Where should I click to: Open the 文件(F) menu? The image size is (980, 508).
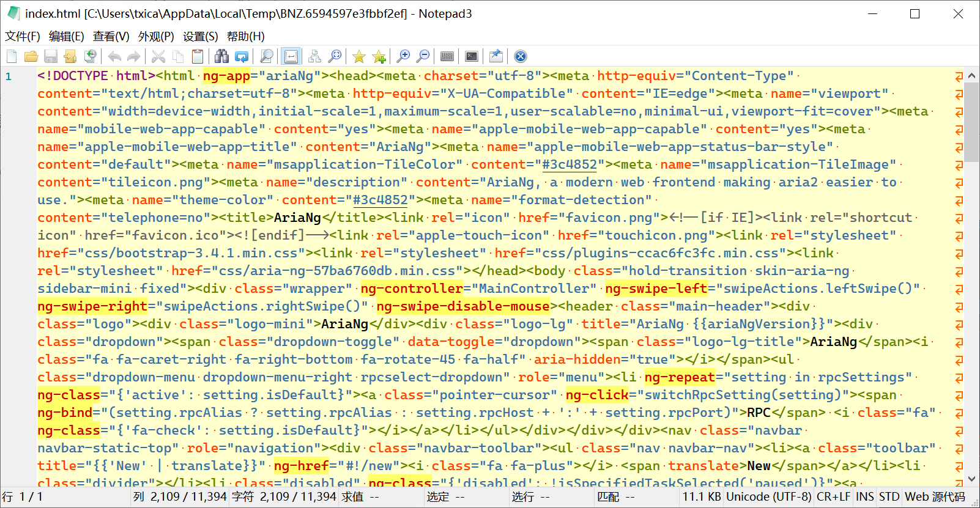[23, 37]
